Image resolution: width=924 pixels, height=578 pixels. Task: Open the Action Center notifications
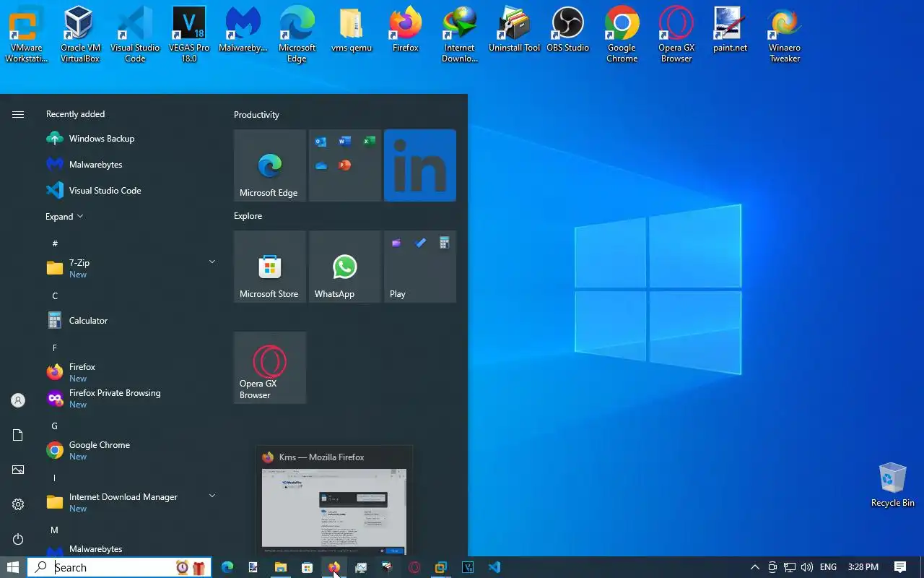[x=900, y=567]
